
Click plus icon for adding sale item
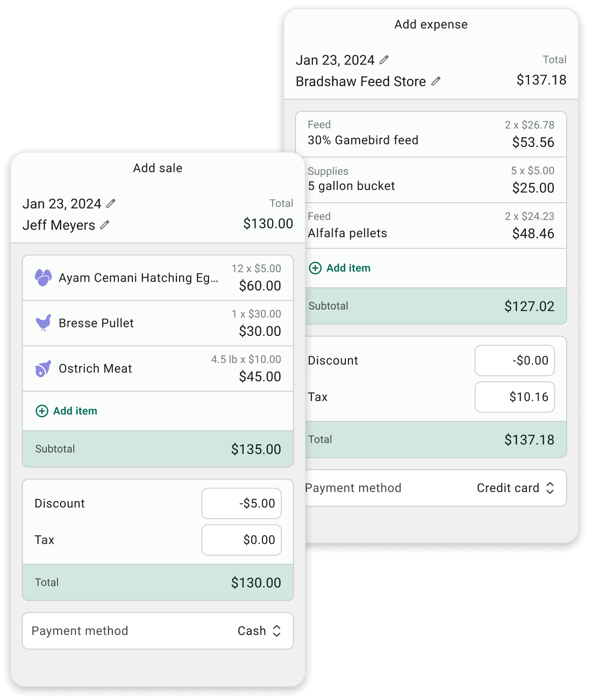pos(42,411)
